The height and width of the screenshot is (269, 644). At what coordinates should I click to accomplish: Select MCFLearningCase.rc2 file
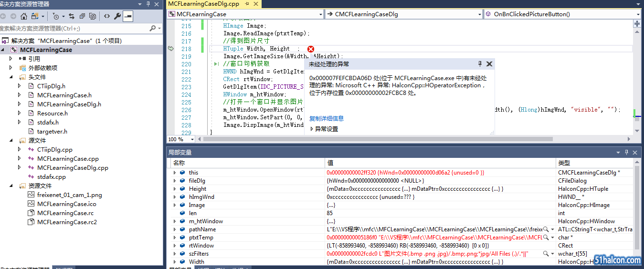tap(67, 222)
